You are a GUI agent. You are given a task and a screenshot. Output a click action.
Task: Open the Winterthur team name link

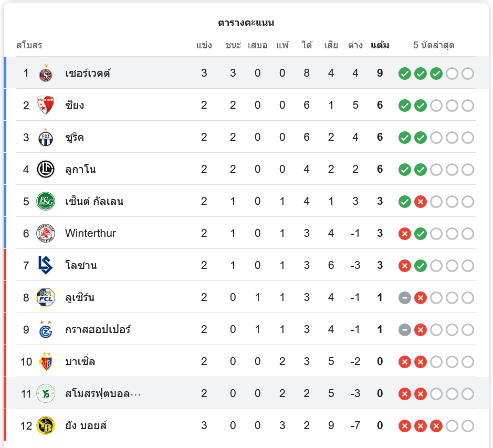coord(90,233)
